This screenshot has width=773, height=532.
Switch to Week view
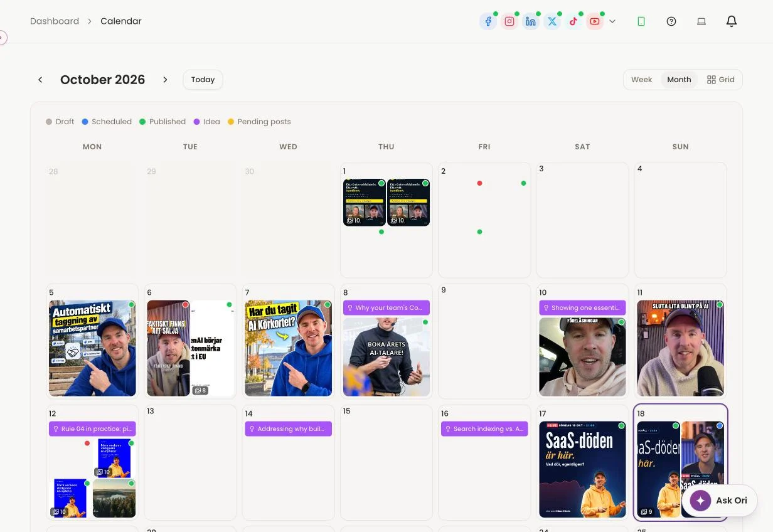(641, 80)
